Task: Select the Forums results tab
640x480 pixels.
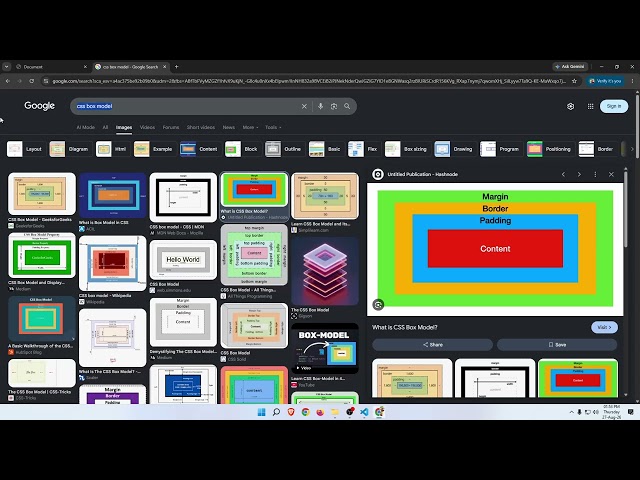Action: 171,127
